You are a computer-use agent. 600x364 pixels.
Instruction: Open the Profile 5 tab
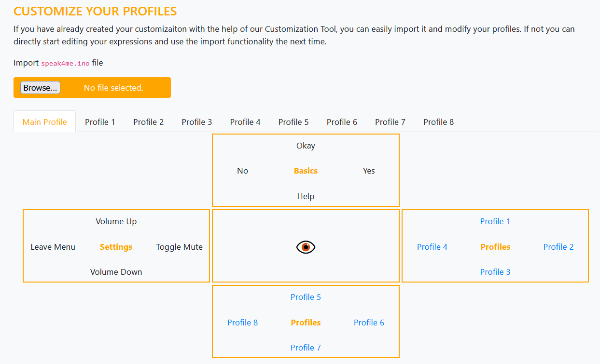(293, 122)
